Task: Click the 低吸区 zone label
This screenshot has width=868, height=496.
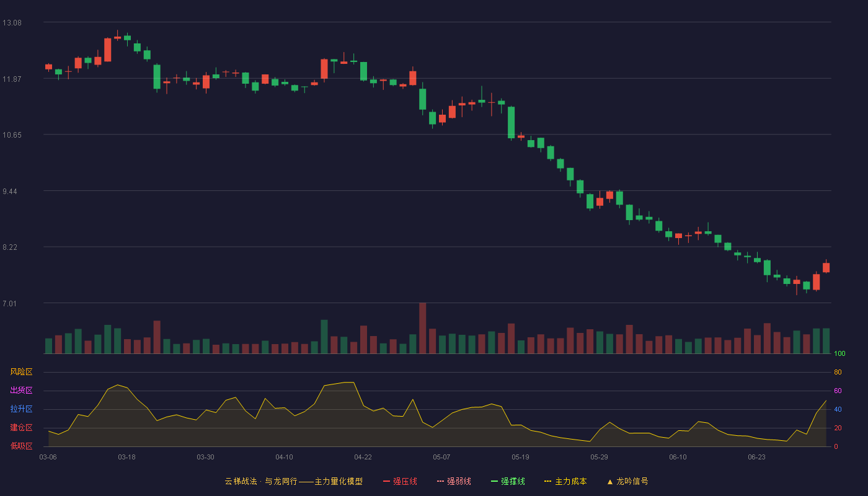Action: pyautogui.click(x=22, y=446)
